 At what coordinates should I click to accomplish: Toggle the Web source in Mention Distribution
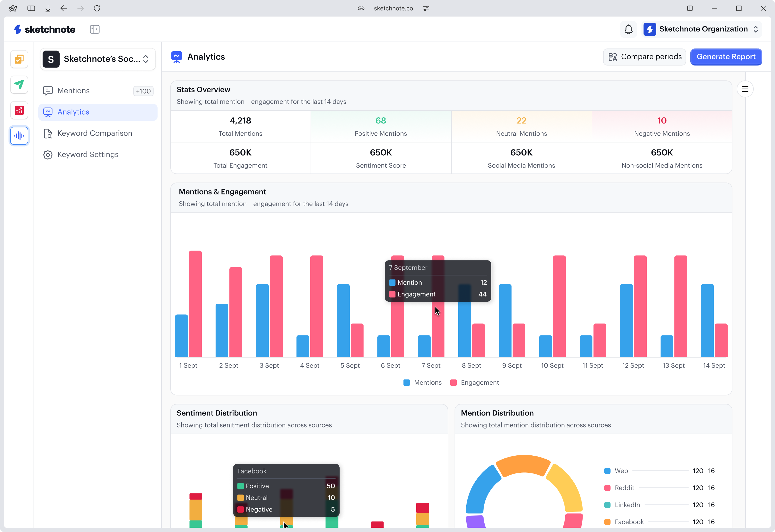[616, 471]
